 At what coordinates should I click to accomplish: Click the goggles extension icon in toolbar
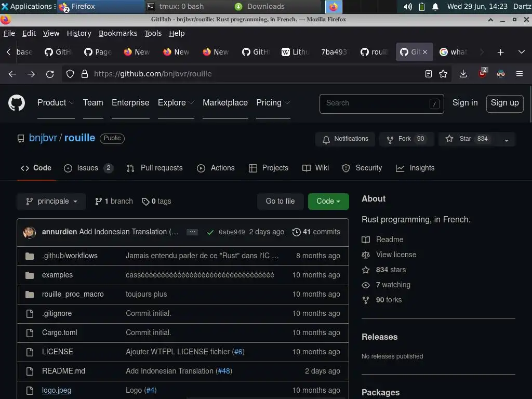click(x=501, y=74)
